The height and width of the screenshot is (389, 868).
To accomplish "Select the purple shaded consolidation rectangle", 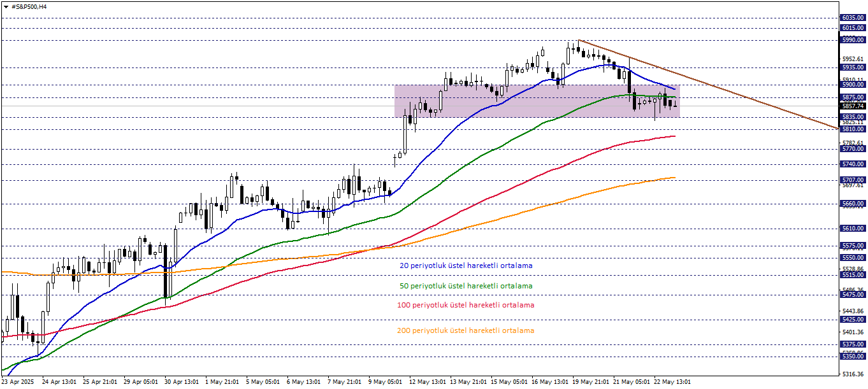I will tap(537, 101).
